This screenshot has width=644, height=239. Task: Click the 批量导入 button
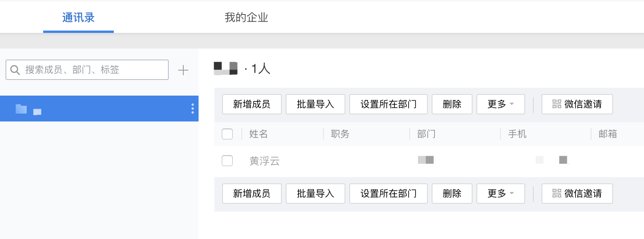[x=315, y=104]
